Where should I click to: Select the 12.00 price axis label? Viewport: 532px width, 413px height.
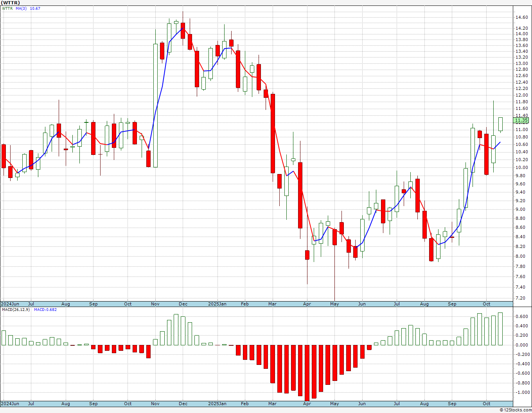coord(521,95)
